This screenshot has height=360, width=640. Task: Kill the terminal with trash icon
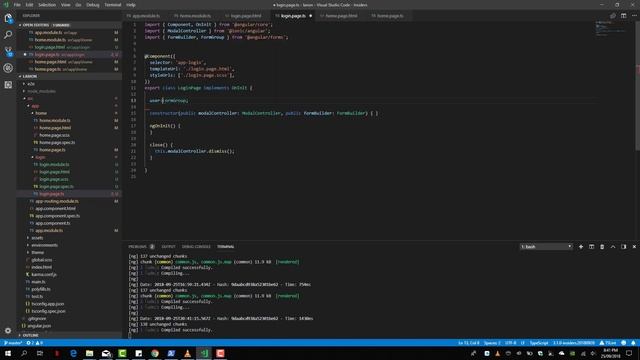[x=602, y=247]
